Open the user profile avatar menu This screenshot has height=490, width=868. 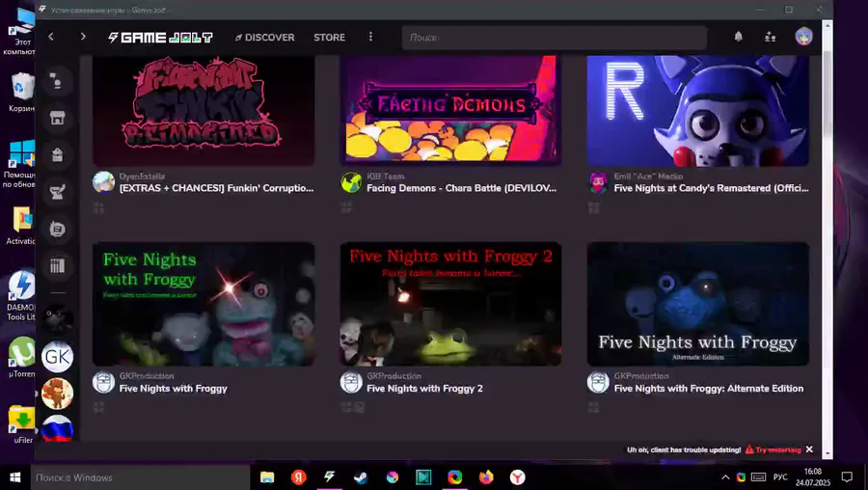pos(803,37)
